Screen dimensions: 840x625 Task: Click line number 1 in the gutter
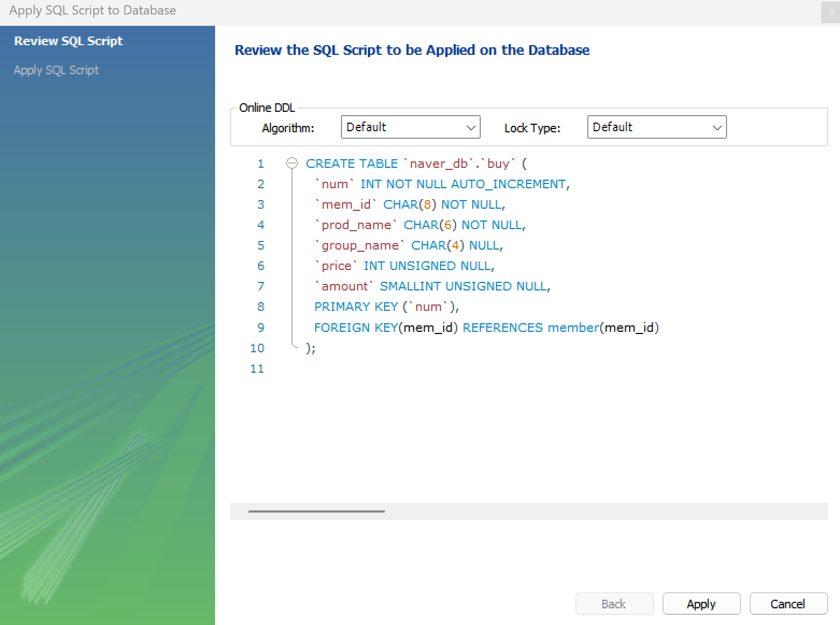tap(261, 164)
